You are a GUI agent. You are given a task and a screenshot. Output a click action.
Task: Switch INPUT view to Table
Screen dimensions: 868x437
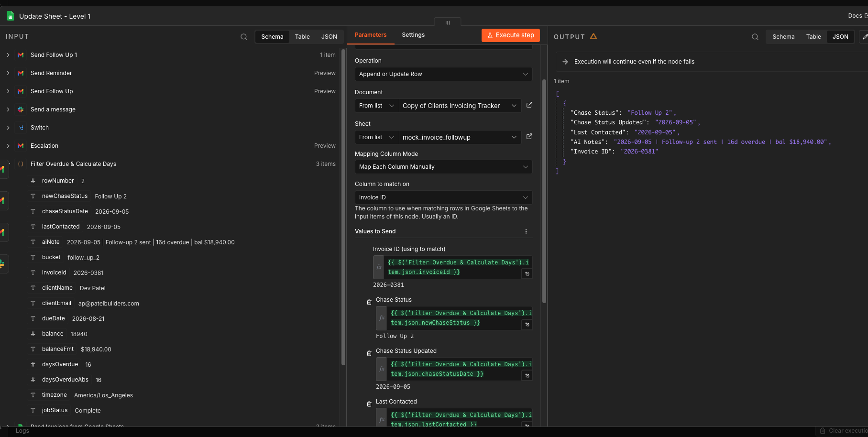click(x=302, y=37)
